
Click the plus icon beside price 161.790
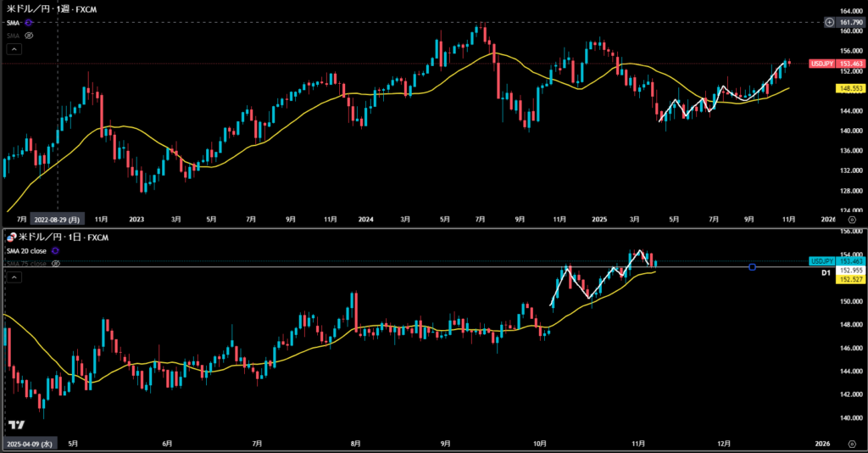(828, 21)
